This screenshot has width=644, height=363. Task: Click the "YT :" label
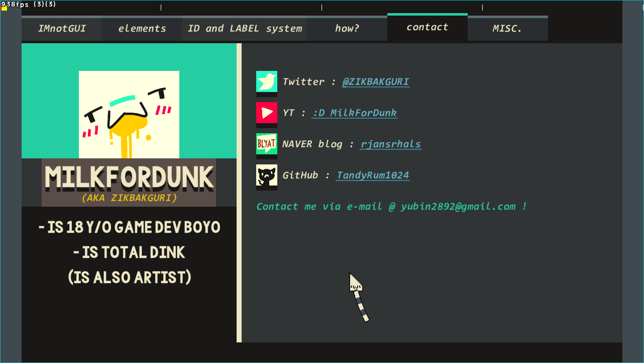294,113
